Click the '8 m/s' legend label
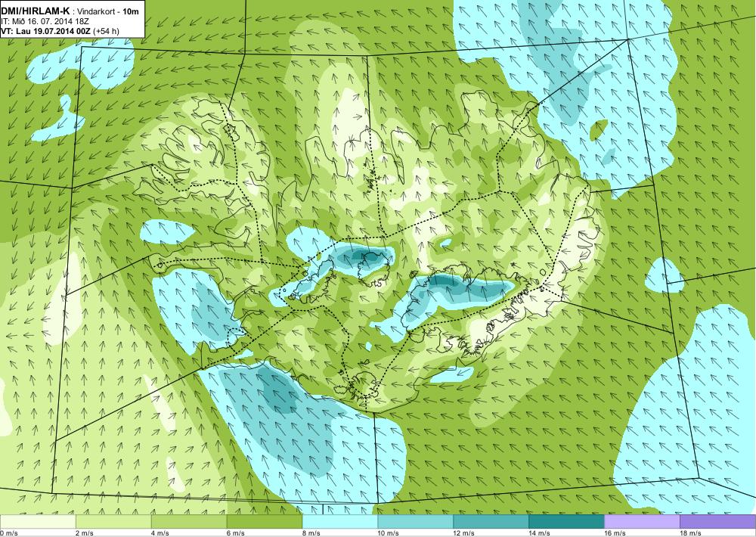 click(311, 533)
